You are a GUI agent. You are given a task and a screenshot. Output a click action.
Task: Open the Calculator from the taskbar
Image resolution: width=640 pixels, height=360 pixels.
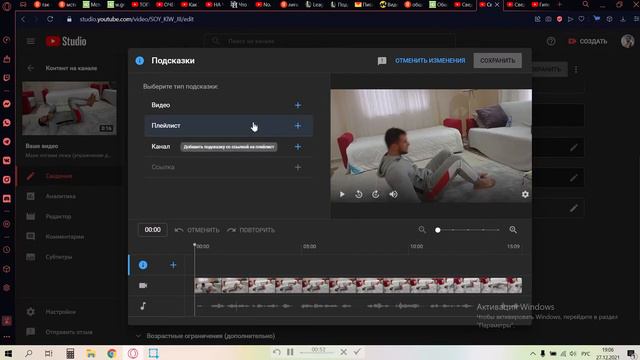(x=70, y=353)
